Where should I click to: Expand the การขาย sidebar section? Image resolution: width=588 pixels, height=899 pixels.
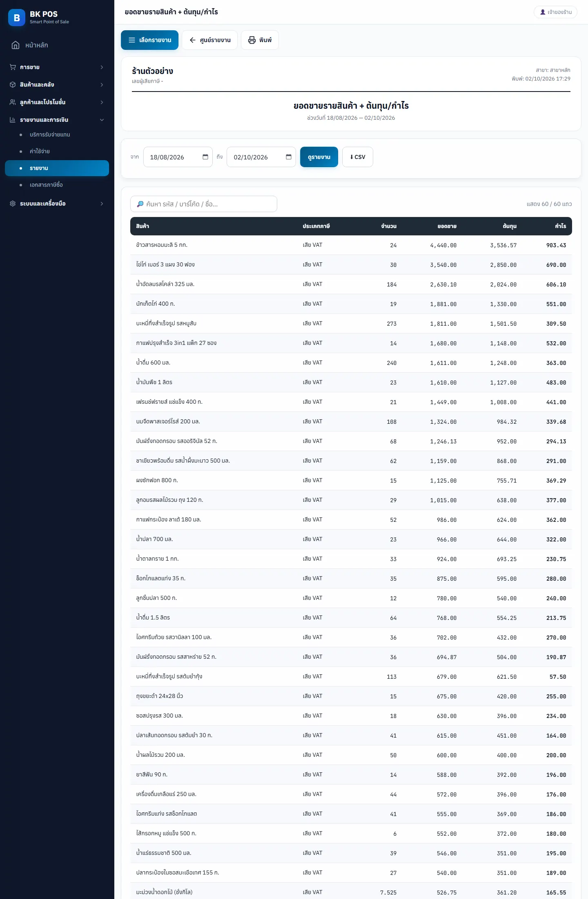pyautogui.click(x=57, y=67)
